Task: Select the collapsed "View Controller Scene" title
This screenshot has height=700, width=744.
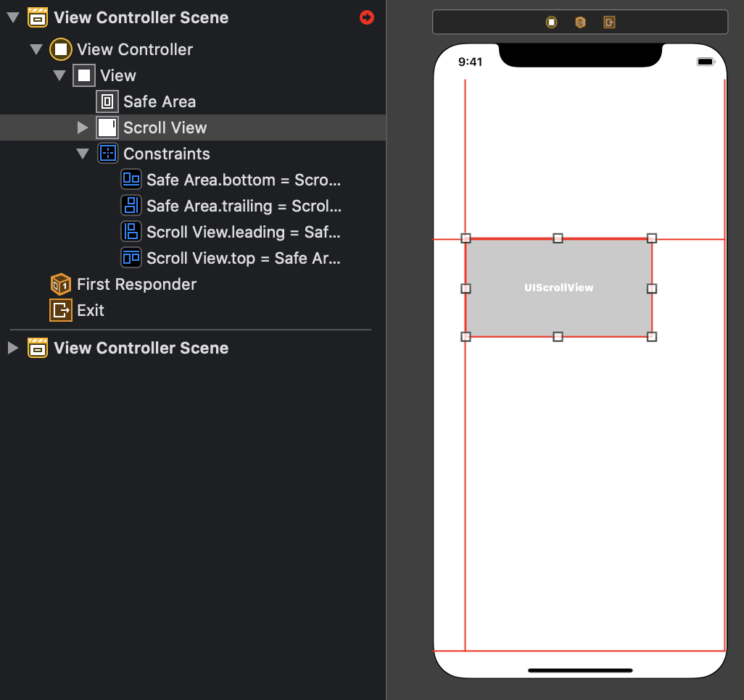Action: (x=141, y=348)
